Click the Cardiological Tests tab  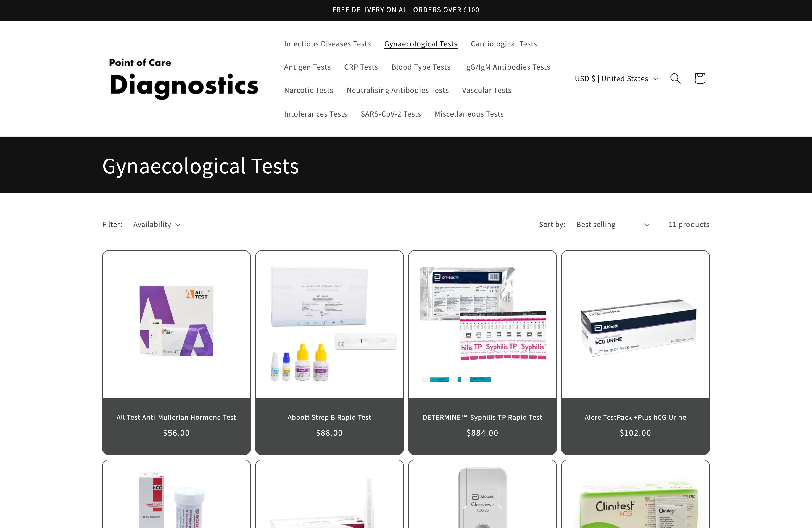(504, 43)
